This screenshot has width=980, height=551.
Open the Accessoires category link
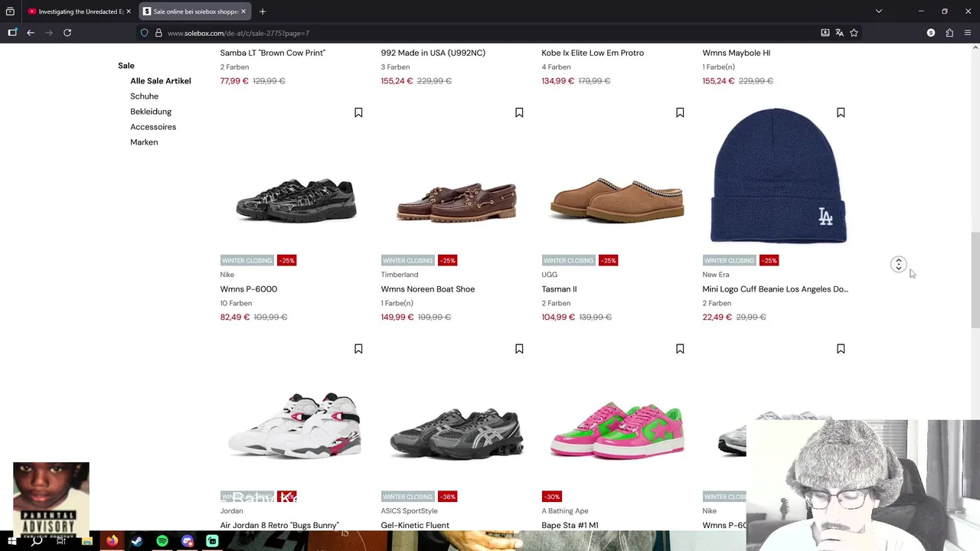point(153,127)
